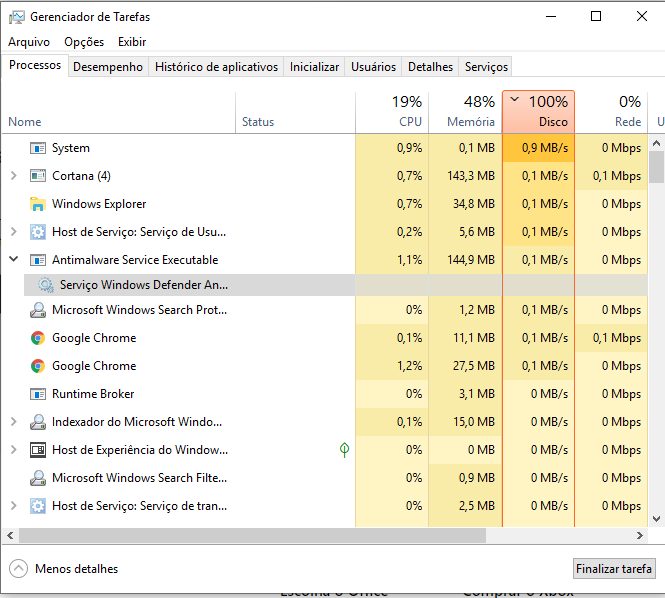Click the Host de Serviço: Serviço de Usu gear icon
This screenshot has width=665, height=598.
[x=38, y=232]
